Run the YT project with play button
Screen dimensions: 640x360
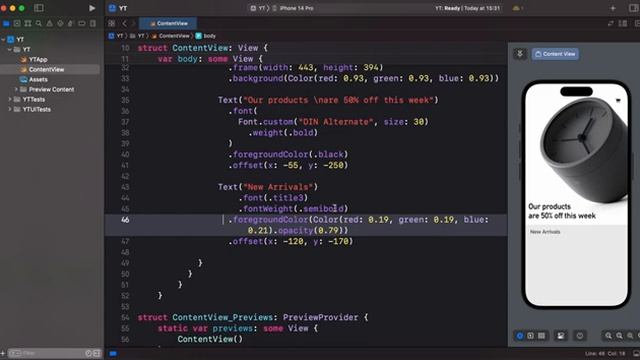pos(92,8)
